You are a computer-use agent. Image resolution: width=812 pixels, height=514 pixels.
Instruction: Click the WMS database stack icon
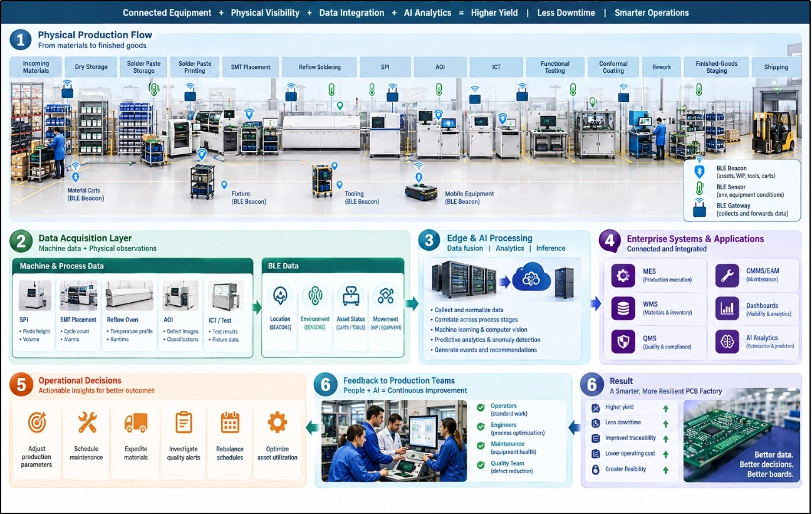coord(623,308)
